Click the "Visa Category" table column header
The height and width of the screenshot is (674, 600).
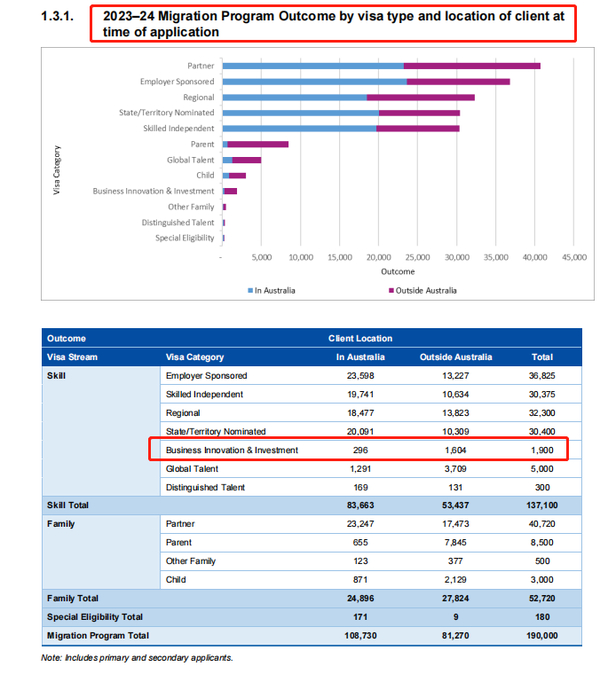[x=195, y=357]
